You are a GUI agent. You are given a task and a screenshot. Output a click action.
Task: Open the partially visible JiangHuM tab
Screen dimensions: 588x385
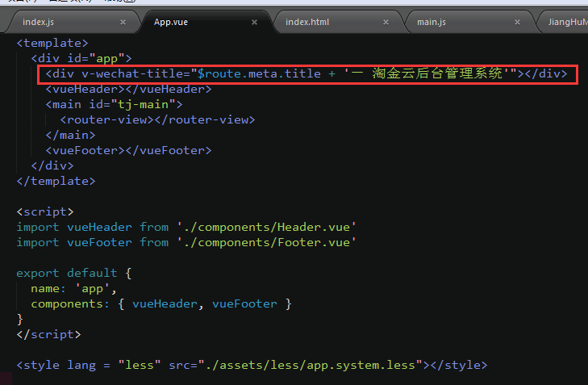pyautogui.click(x=566, y=22)
